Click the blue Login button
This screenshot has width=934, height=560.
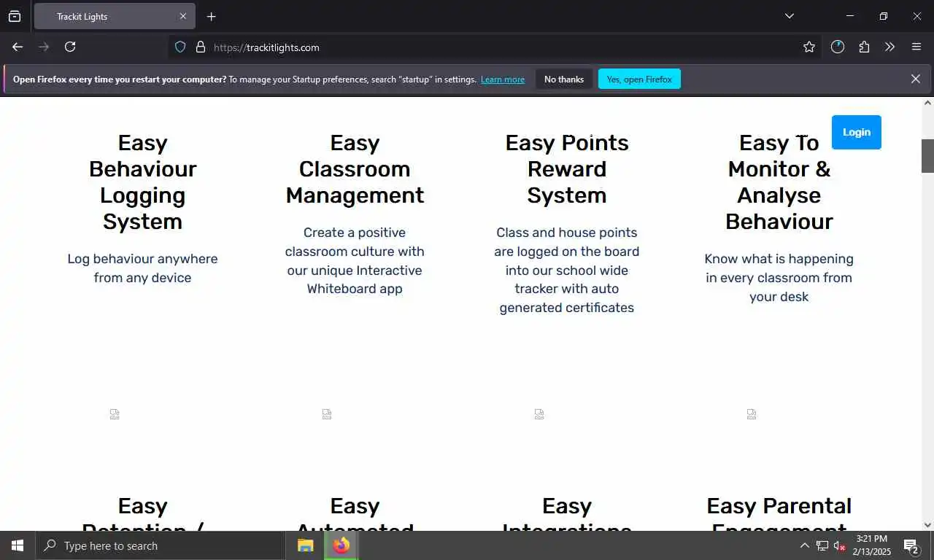point(857,132)
